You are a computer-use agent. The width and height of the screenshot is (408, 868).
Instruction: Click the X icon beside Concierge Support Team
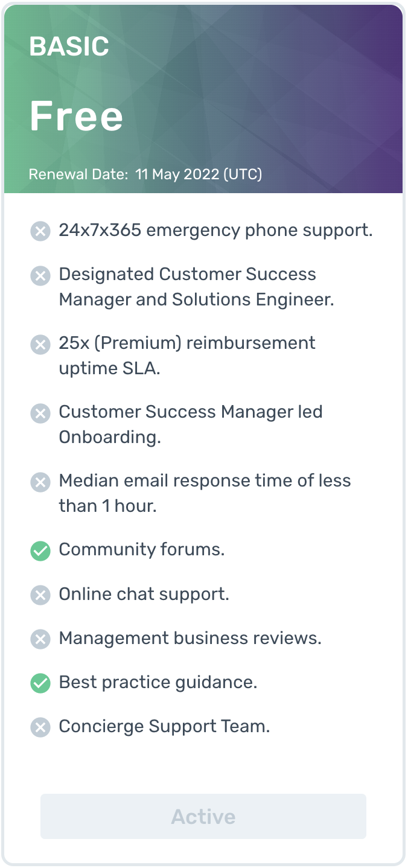click(40, 727)
